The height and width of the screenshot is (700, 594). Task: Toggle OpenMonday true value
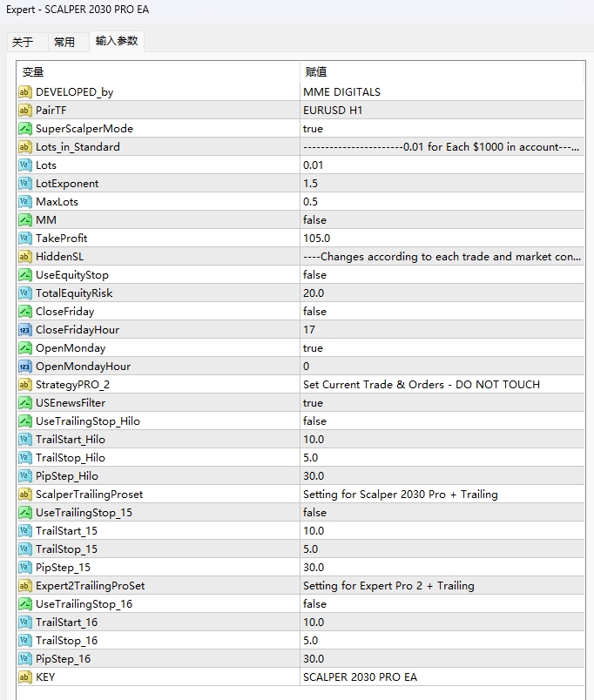tap(313, 348)
